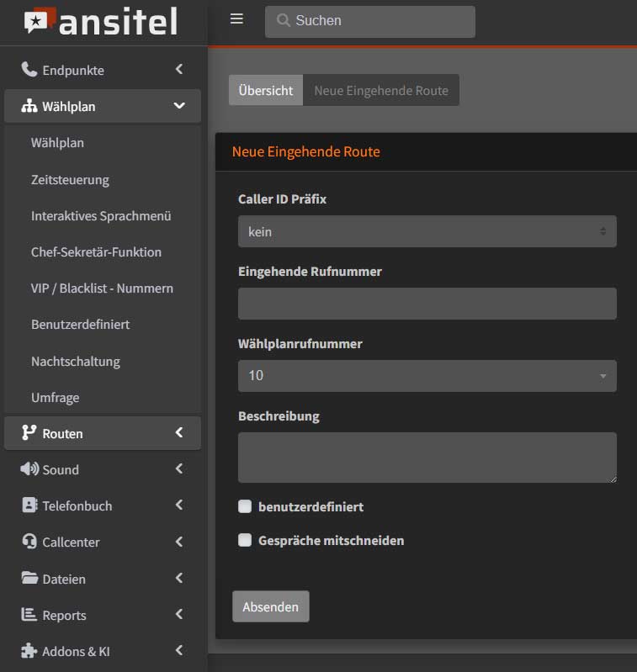Screen dimensions: 637x672
Task: Open the Wählplan submenu item
Action: coord(57,143)
